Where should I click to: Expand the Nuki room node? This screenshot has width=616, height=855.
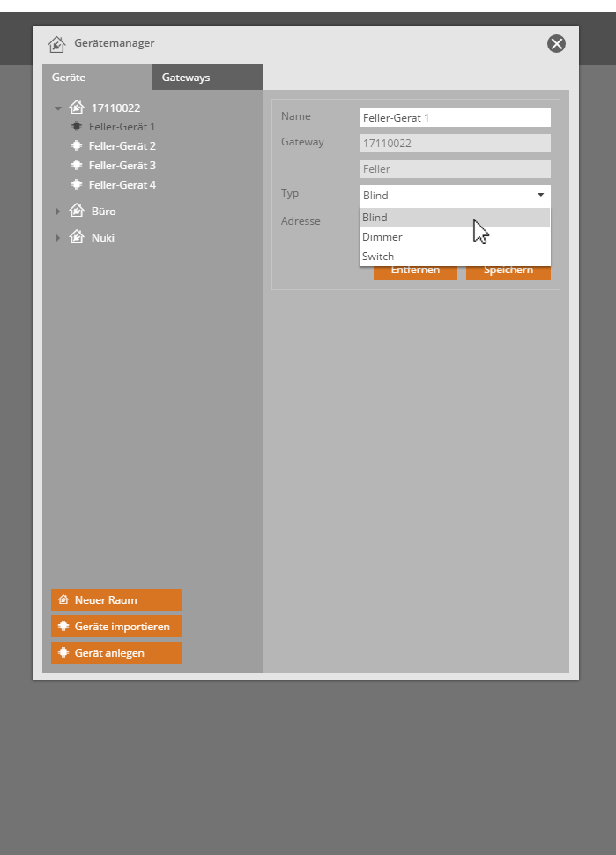[x=58, y=238]
